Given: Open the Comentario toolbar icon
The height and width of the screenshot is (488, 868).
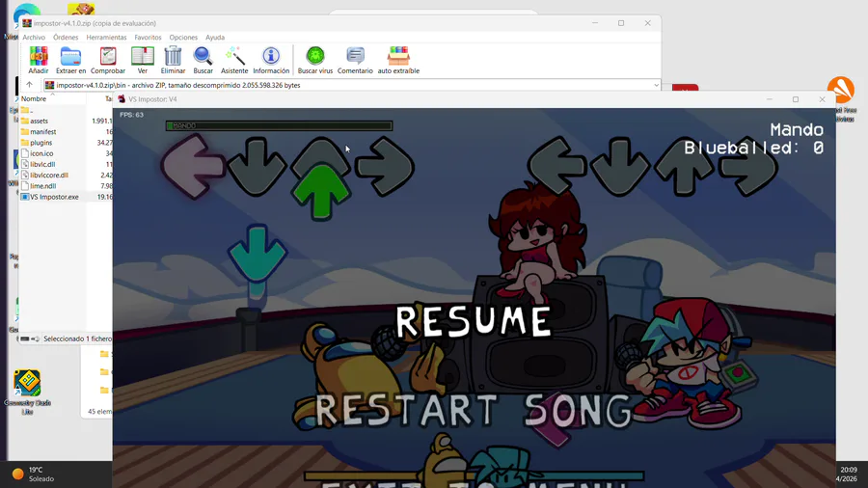Looking at the screenshot, I should [355, 60].
